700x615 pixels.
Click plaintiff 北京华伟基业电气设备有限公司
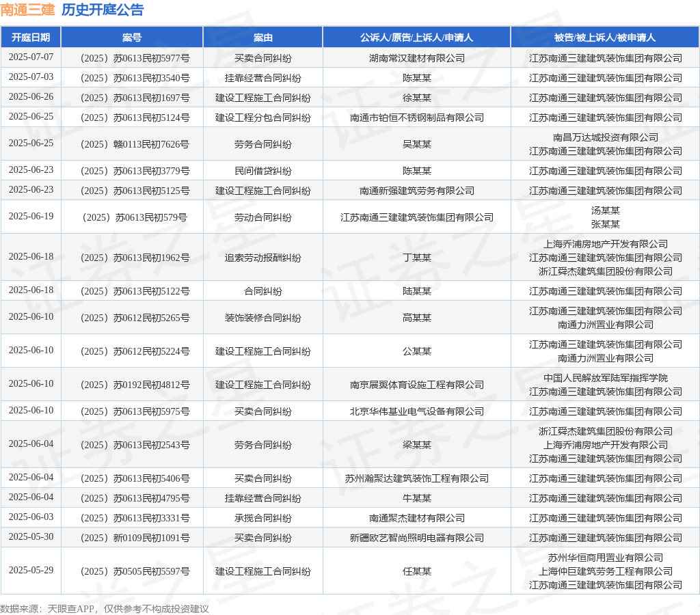417,411
